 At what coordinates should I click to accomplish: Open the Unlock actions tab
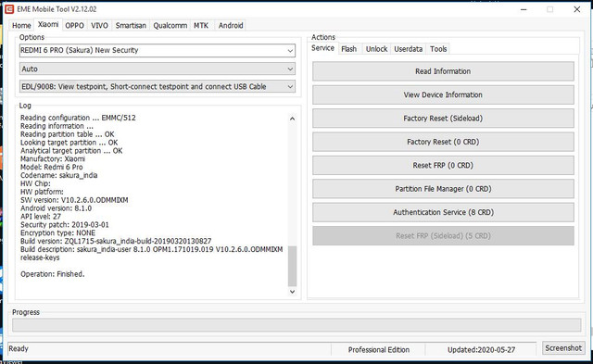click(x=377, y=49)
